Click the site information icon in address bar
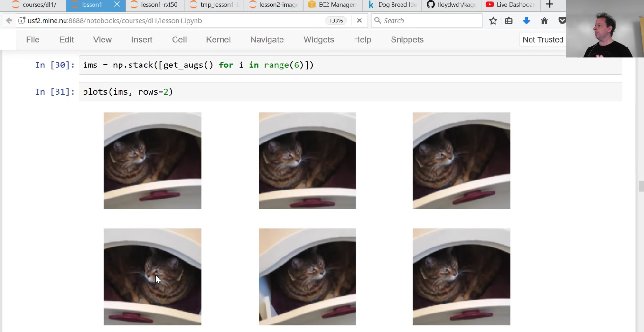Screen dimensions: 644x332 click(x=21, y=21)
